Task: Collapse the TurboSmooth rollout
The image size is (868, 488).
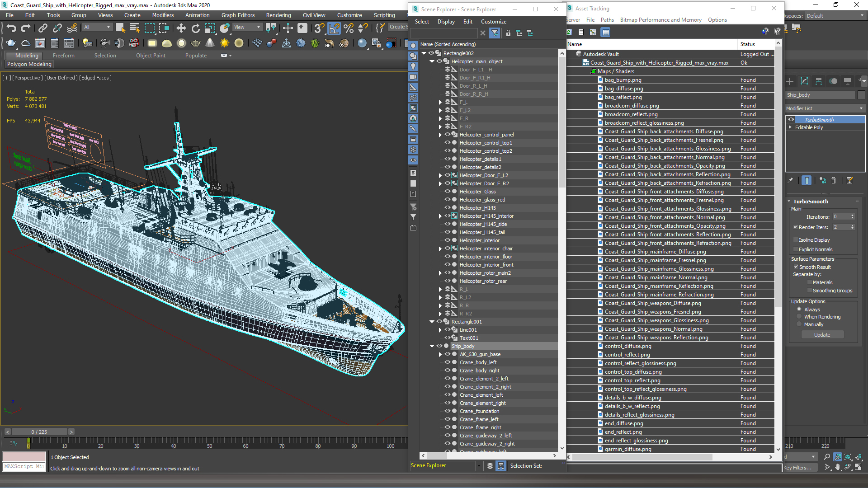Action: coord(789,202)
